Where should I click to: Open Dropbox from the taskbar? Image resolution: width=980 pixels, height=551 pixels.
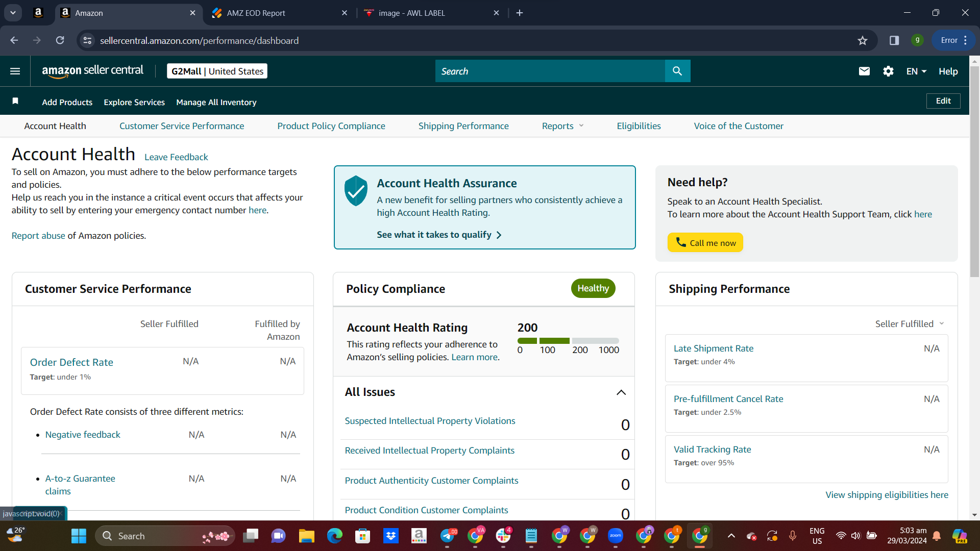click(x=391, y=536)
